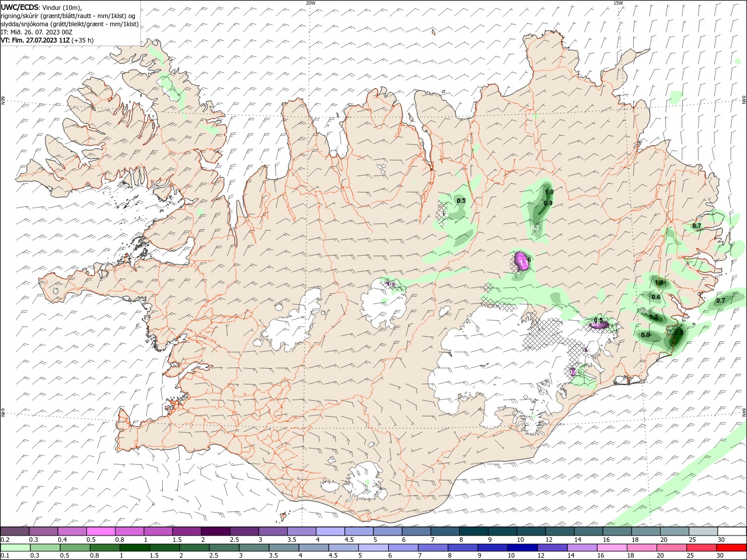Viewport: 747px width, 560px height.
Task: Click the dark teal snow swatch at 8
Action: pyautogui.click(x=473, y=531)
